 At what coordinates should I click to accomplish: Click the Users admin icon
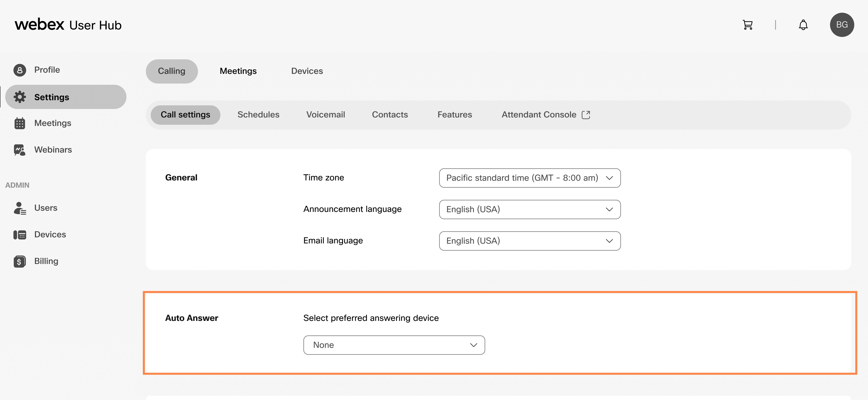(x=20, y=208)
